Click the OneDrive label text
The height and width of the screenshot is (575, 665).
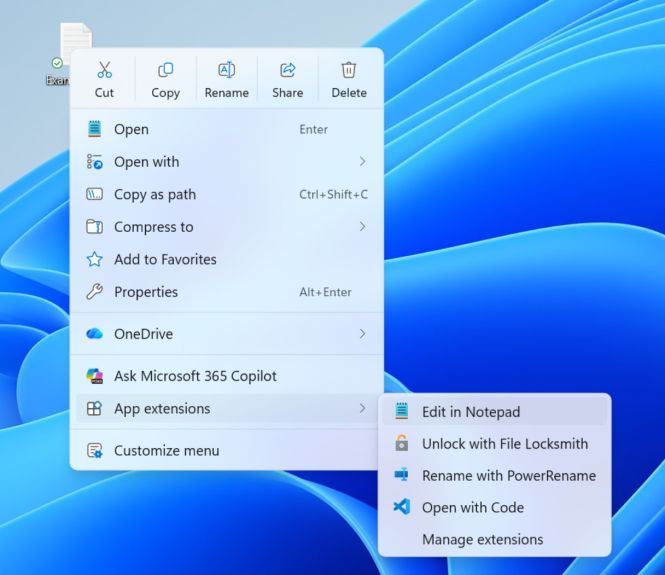(x=143, y=334)
